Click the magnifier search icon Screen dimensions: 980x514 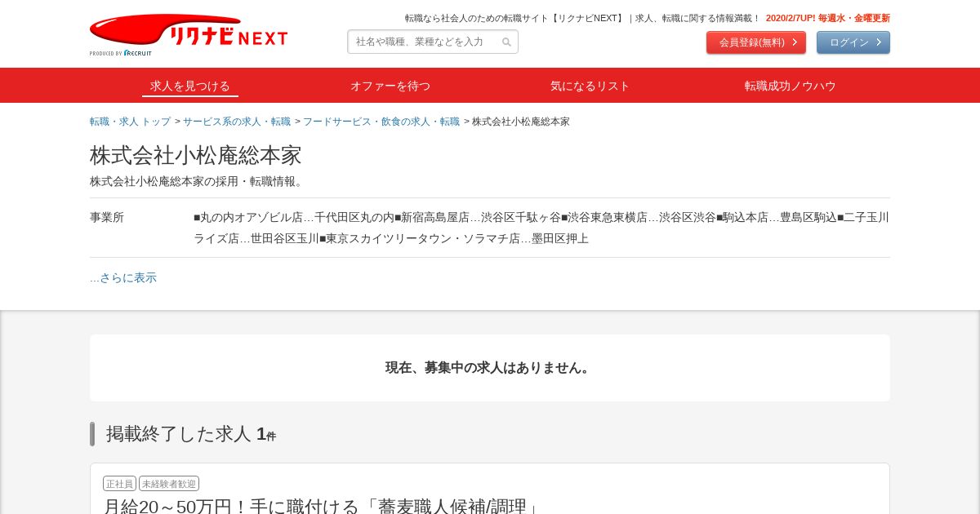click(x=506, y=42)
